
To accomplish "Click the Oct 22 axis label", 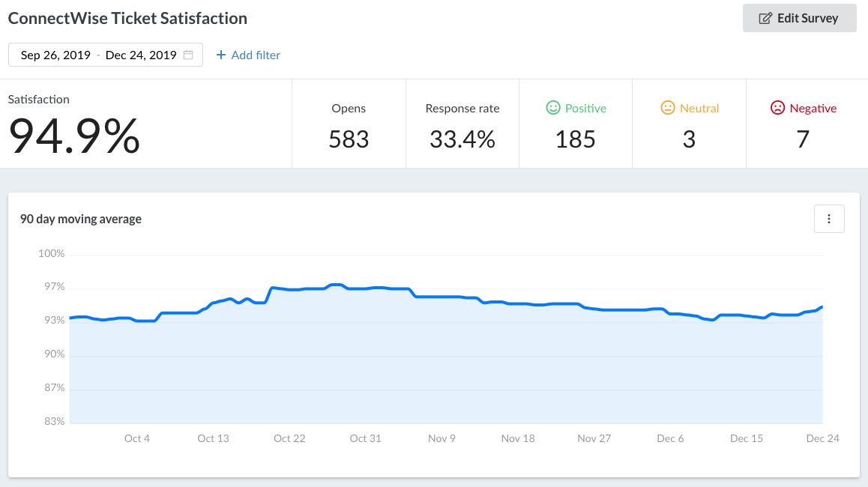I will [x=289, y=438].
